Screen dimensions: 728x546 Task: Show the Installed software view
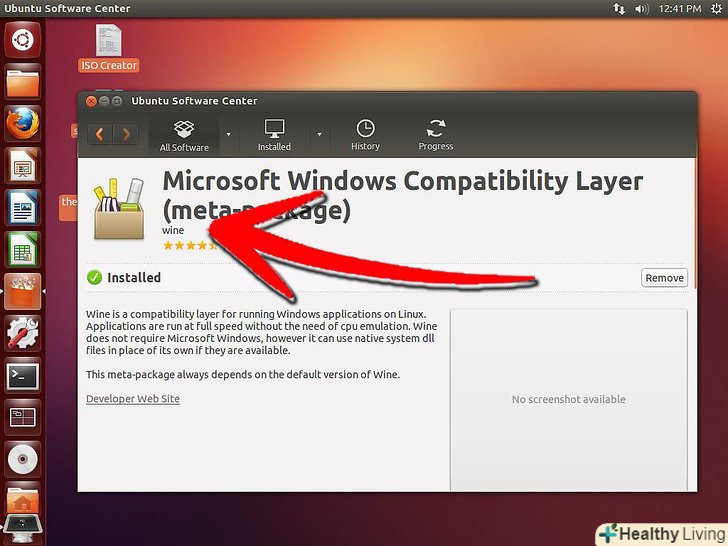274,135
